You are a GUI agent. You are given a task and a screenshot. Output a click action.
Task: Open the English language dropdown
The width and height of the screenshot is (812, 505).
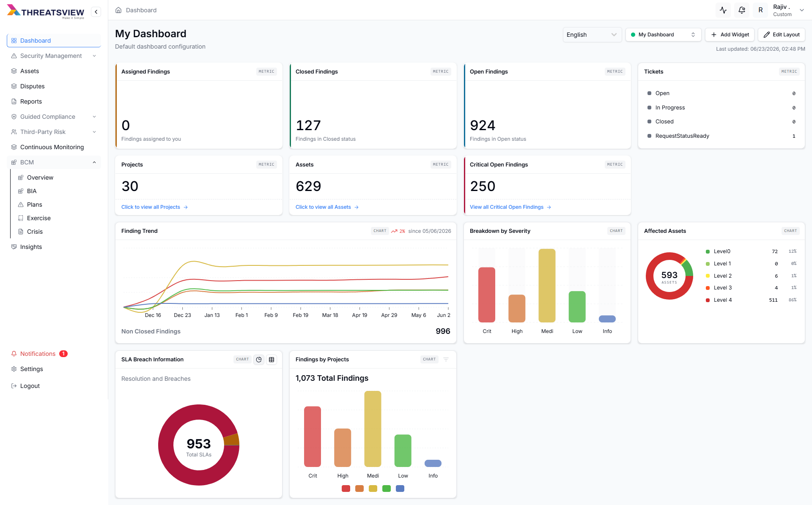pos(592,35)
